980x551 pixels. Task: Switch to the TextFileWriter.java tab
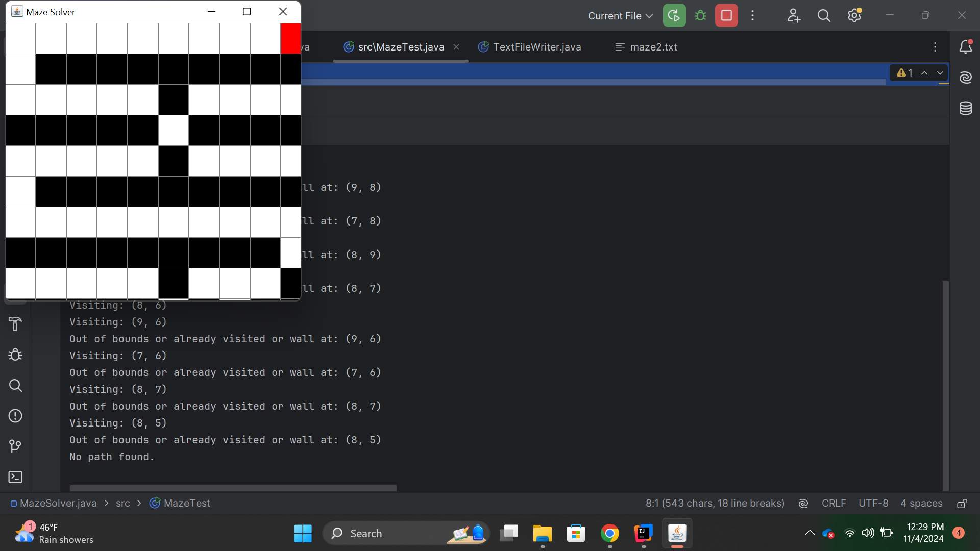(x=537, y=47)
